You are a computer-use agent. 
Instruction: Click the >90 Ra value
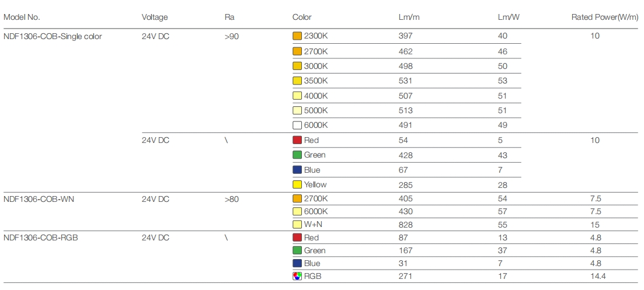pyautogui.click(x=231, y=36)
